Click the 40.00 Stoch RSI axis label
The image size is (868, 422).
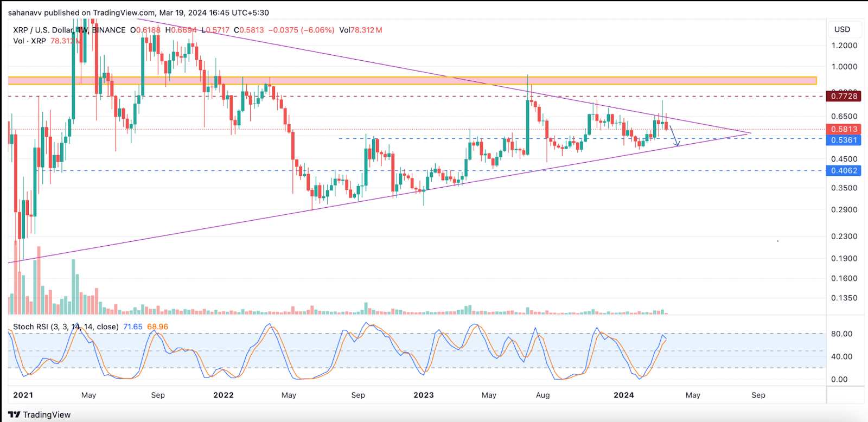841,356
